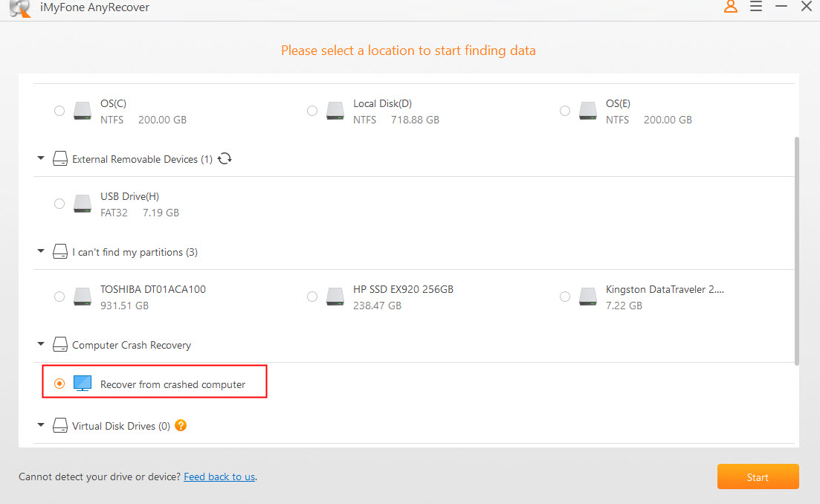Select the OS(E) radio button
Screen dimensions: 820x504
pyautogui.click(x=565, y=111)
